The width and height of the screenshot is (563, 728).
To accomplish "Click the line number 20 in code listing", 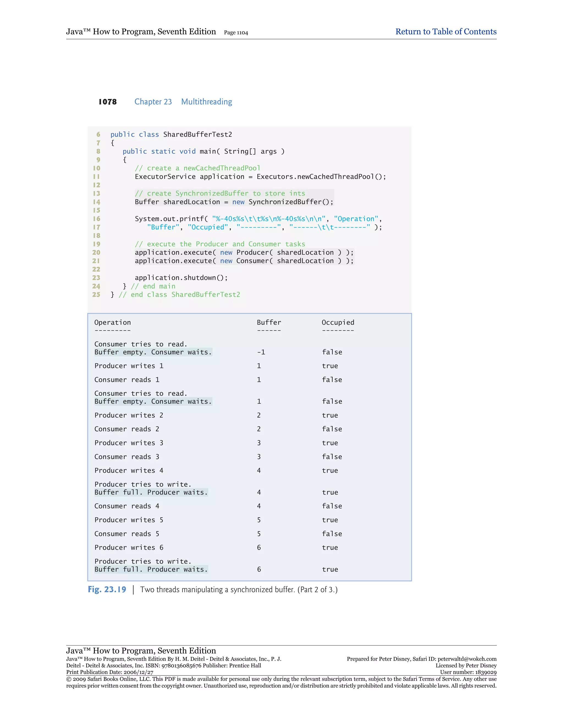I will click(96, 252).
